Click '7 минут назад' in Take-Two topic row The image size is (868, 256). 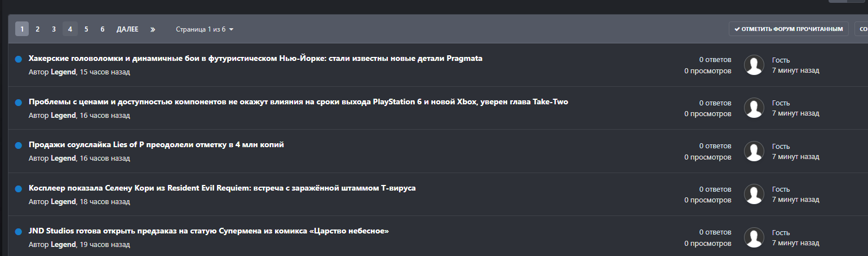[795, 113]
